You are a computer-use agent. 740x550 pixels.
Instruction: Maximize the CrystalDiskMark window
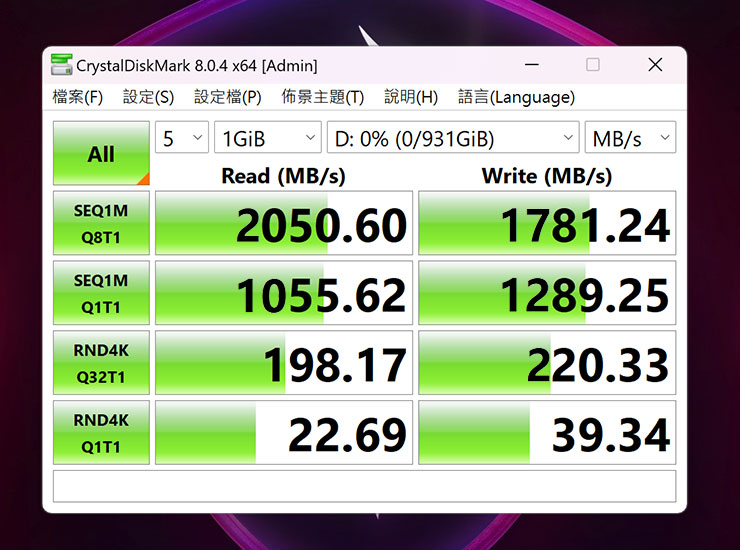pos(593,65)
